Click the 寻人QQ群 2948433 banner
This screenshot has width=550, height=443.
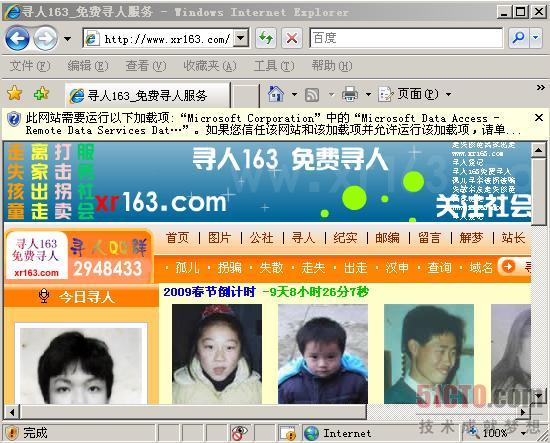[x=109, y=257]
